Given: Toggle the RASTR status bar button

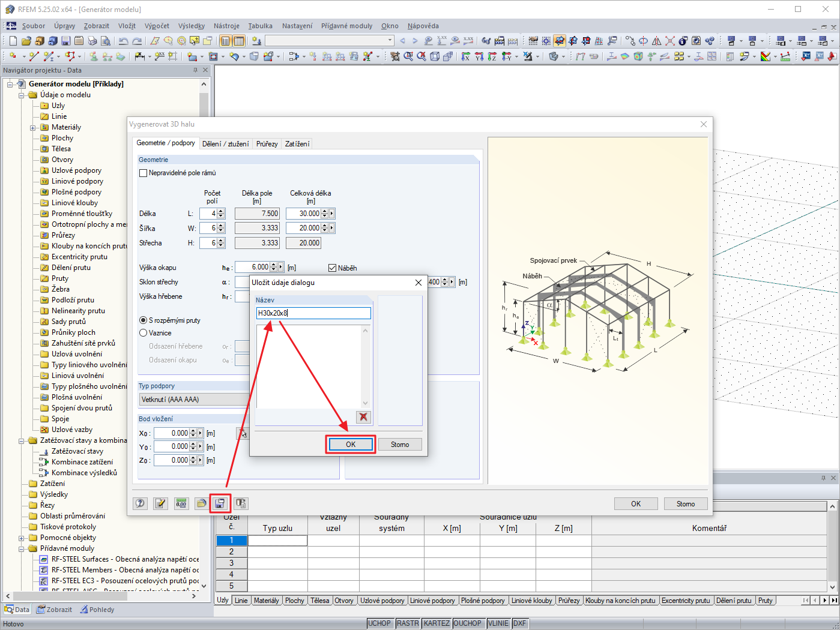Looking at the screenshot, I should [408, 623].
